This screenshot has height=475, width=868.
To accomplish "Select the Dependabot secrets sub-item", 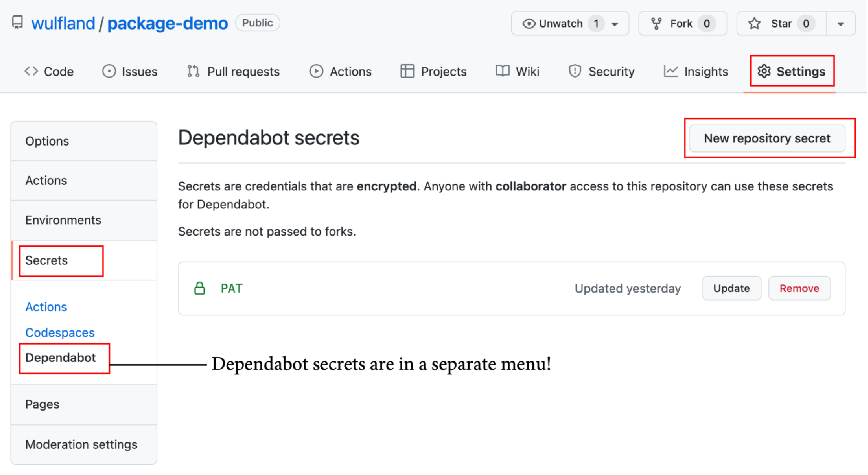I will point(60,358).
